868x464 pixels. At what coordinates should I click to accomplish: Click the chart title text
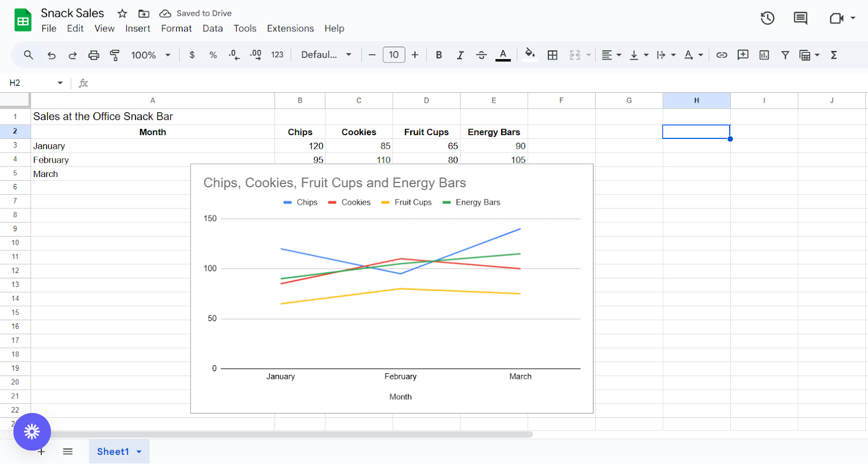(x=335, y=183)
